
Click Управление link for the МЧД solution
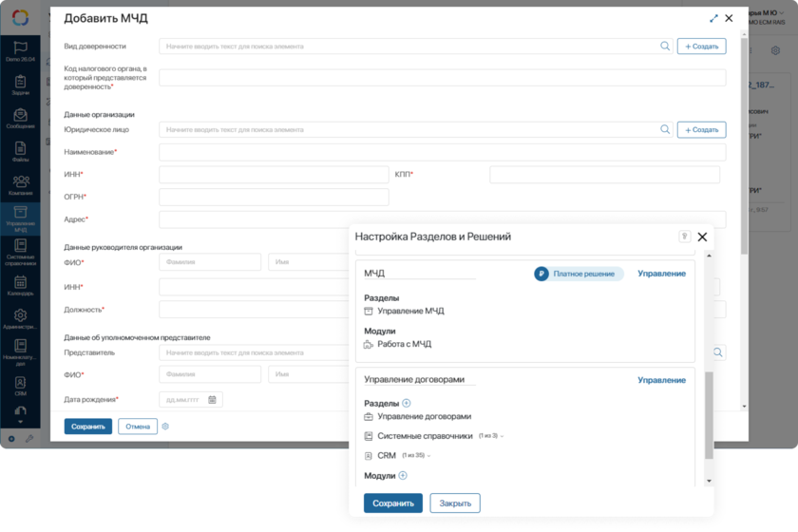tap(661, 274)
